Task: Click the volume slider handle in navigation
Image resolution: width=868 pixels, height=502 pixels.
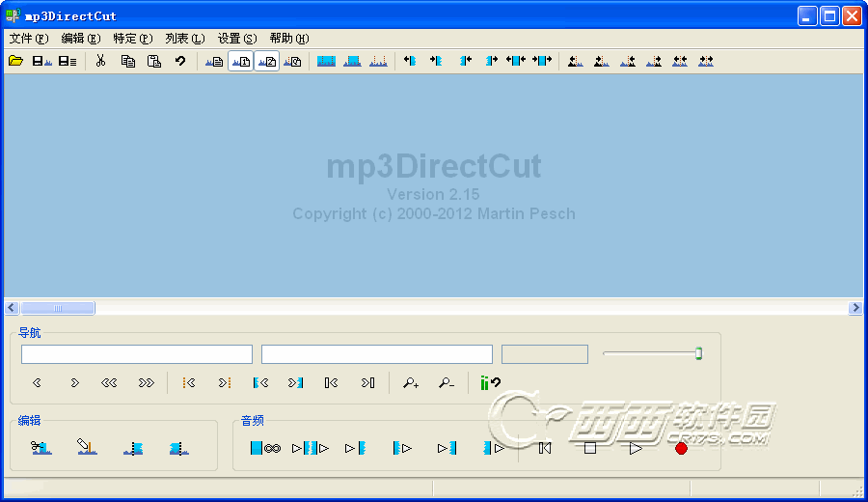Action: (x=698, y=354)
